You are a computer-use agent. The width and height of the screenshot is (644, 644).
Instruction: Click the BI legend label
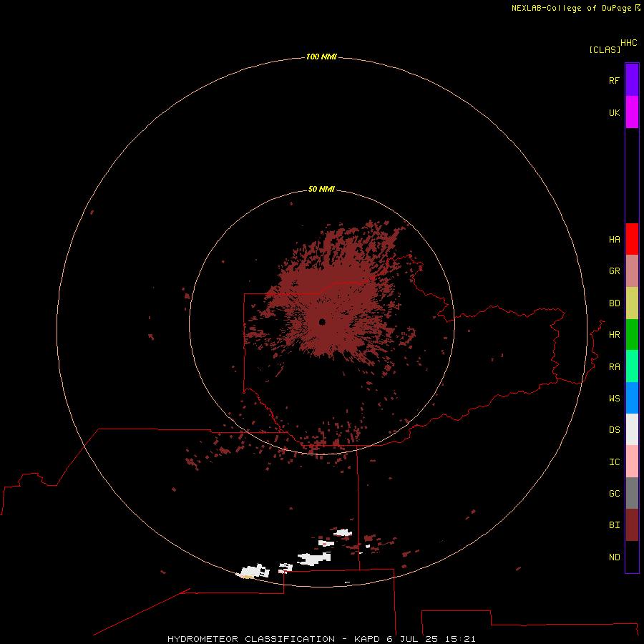614,525
